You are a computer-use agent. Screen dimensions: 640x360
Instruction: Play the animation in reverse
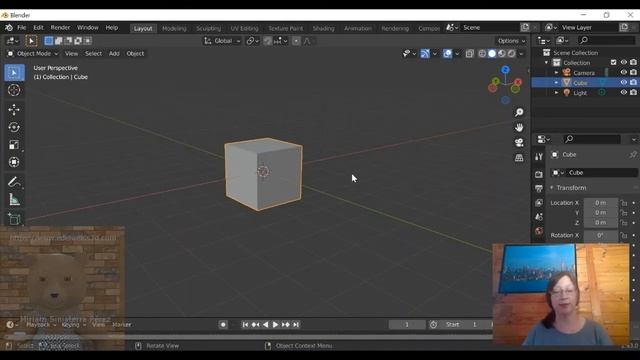click(265, 324)
